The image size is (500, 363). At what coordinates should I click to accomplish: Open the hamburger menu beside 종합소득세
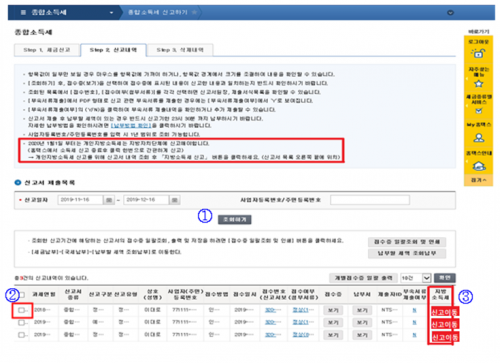pos(23,13)
